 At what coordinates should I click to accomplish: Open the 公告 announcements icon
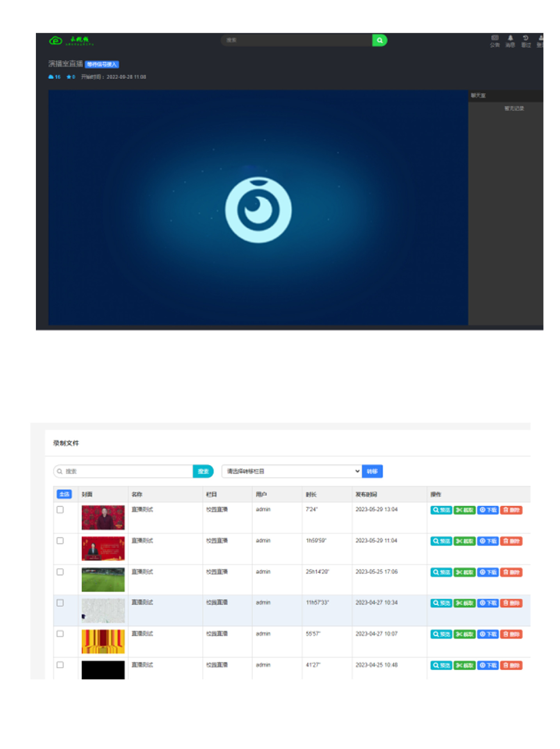pyautogui.click(x=494, y=41)
